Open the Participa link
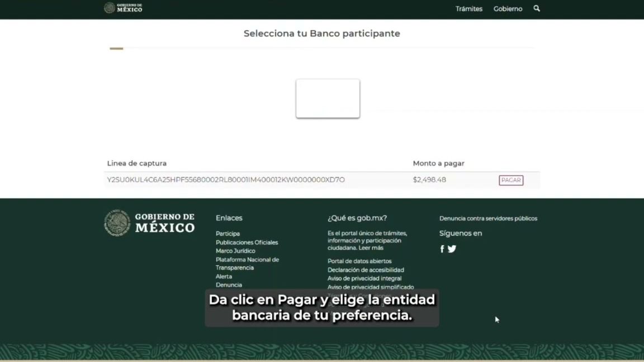Viewport: 644px width, 362px height. (x=228, y=234)
